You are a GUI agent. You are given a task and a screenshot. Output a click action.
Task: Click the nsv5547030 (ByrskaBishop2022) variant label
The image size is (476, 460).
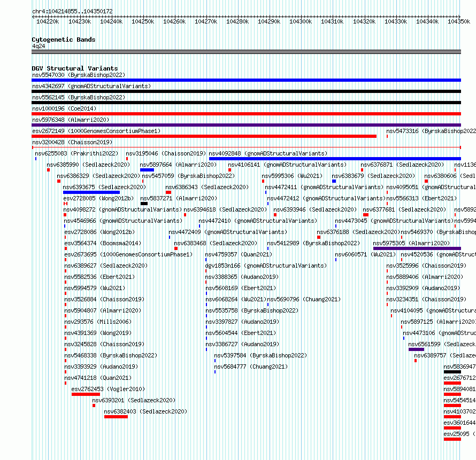click(x=79, y=75)
